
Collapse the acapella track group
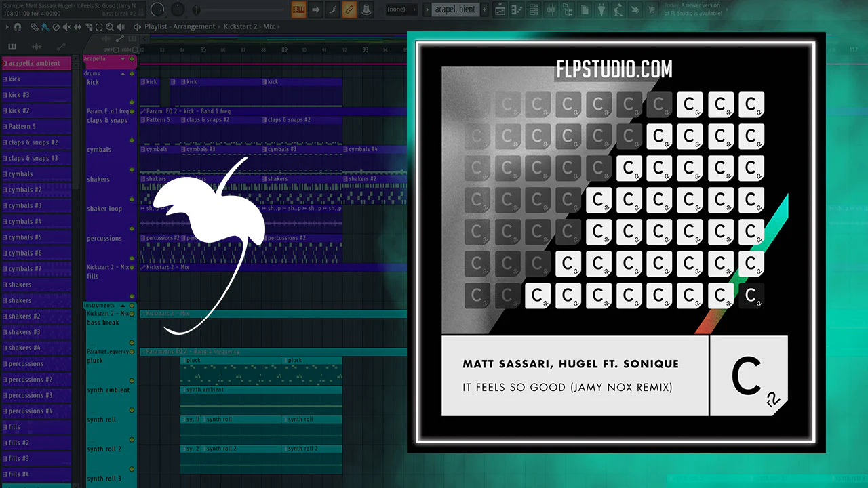(x=123, y=59)
